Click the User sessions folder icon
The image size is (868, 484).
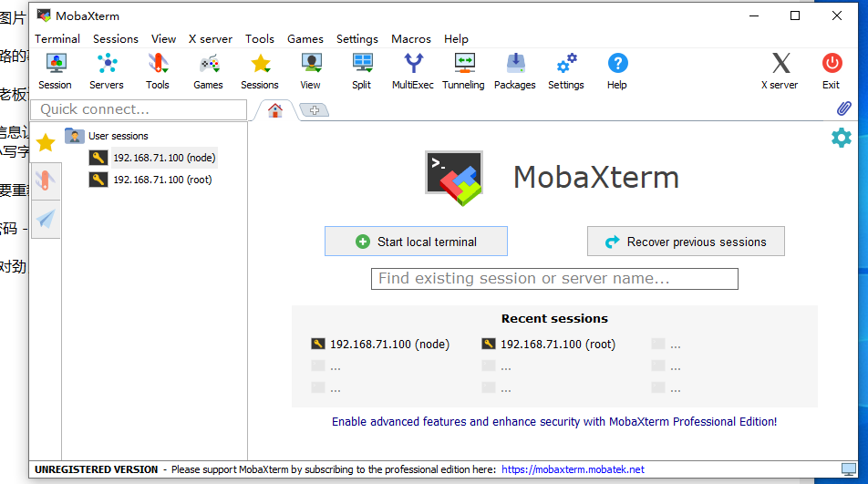pyautogui.click(x=74, y=136)
